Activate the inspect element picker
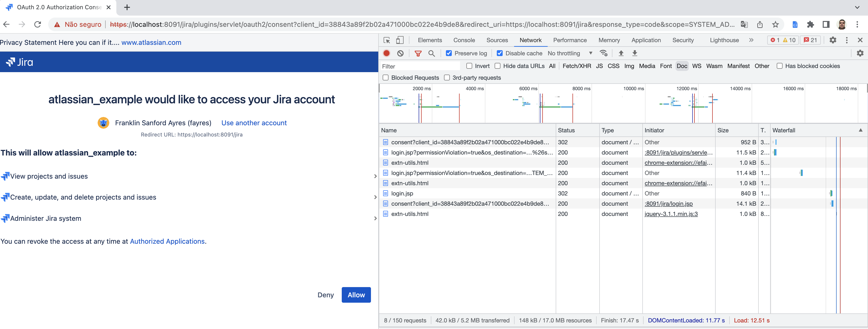Image resolution: width=868 pixels, height=329 pixels. pos(387,40)
